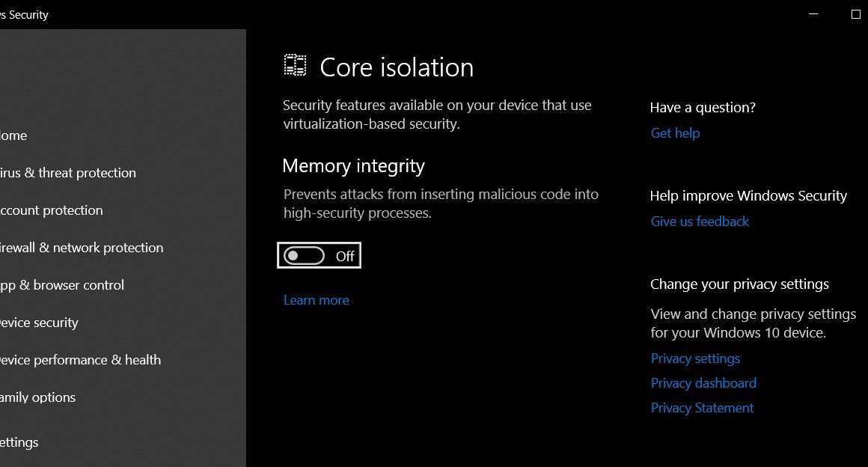Open the Privacy dashboard link
The width and height of the screenshot is (868, 467).
click(x=703, y=383)
